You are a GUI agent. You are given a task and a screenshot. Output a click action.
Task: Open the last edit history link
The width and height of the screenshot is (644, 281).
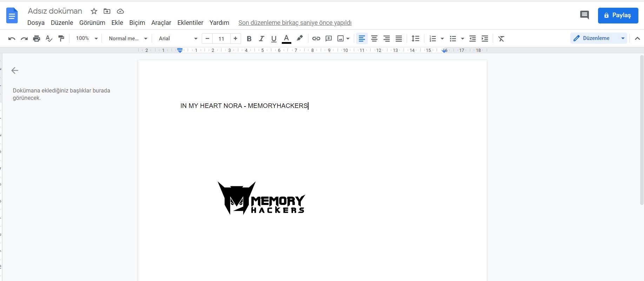(295, 23)
